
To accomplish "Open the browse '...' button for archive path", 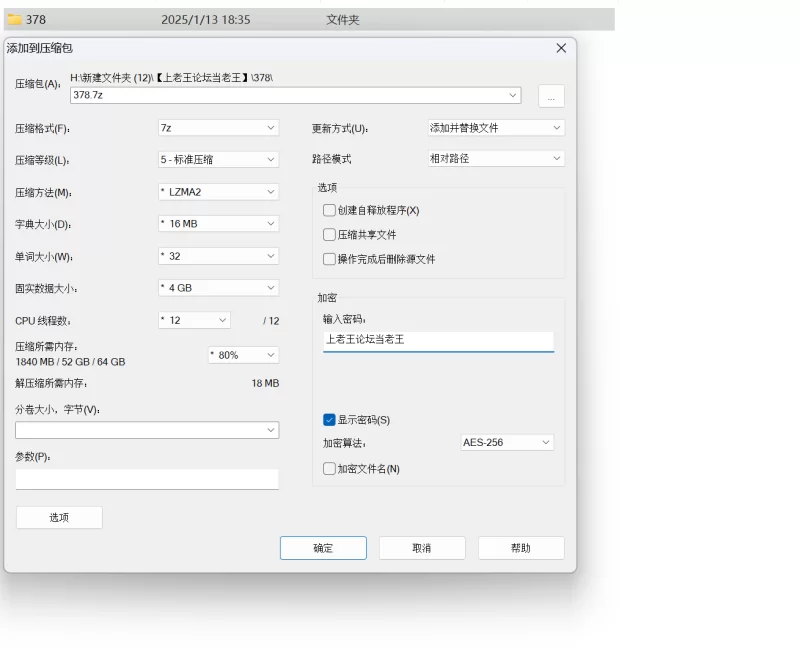I will [551, 96].
